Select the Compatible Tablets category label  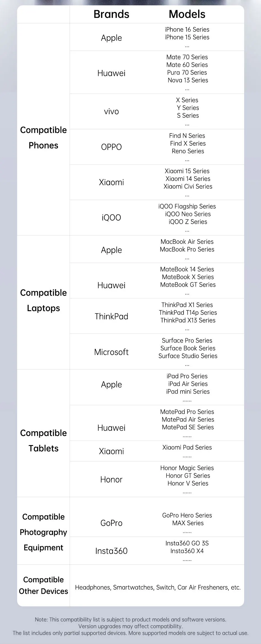coord(43,441)
